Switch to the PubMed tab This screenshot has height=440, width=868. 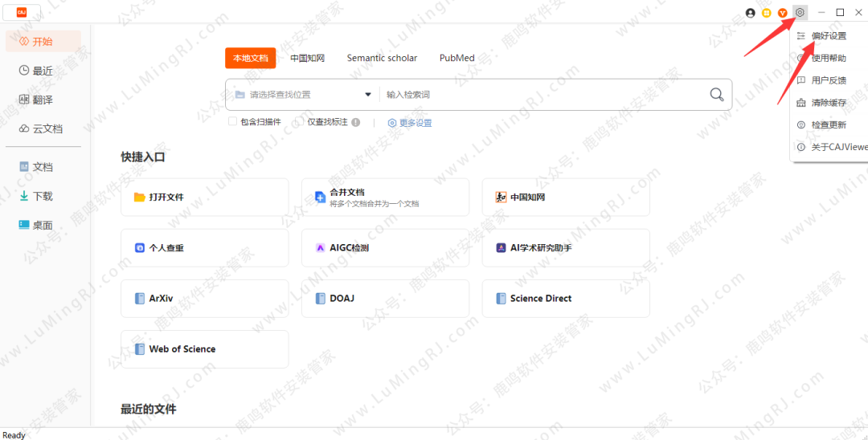[457, 58]
